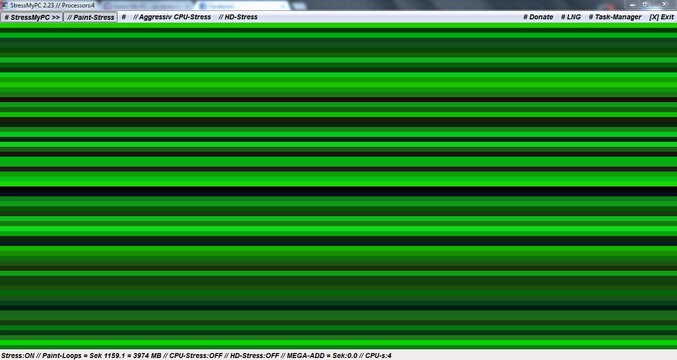Turn on HD-Stress

pyautogui.click(x=238, y=17)
